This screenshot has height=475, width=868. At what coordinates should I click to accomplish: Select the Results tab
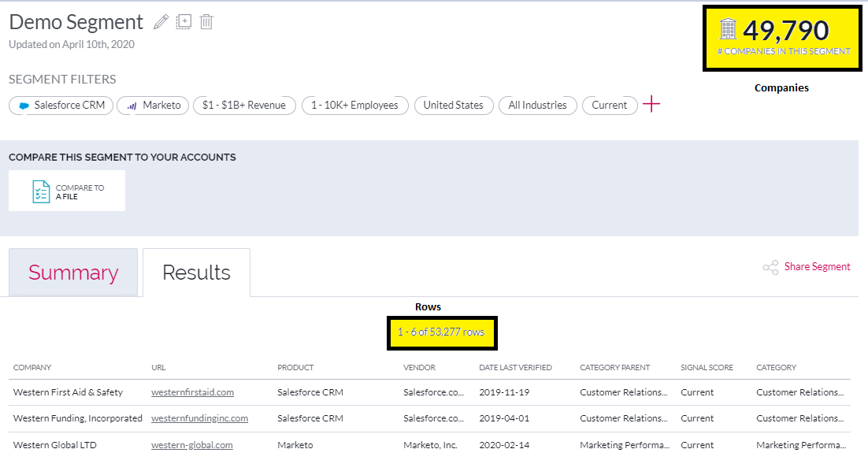(x=196, y=273)
